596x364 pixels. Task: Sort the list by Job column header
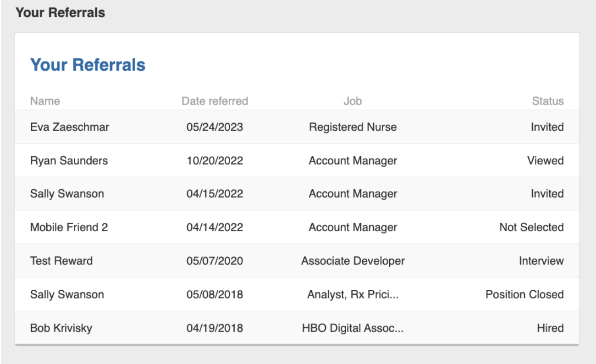tap(353, 101)
